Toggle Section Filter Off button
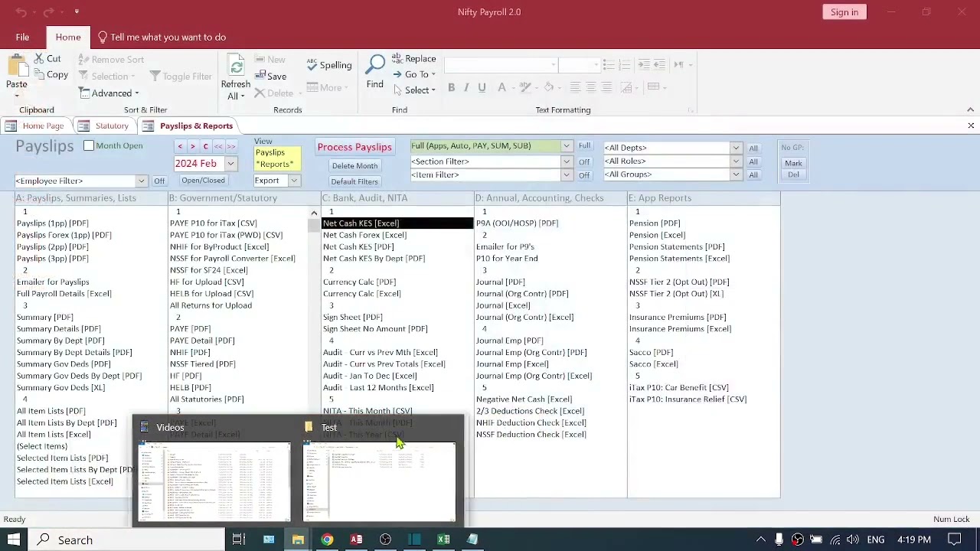980x551 pixels. [584, 161]
